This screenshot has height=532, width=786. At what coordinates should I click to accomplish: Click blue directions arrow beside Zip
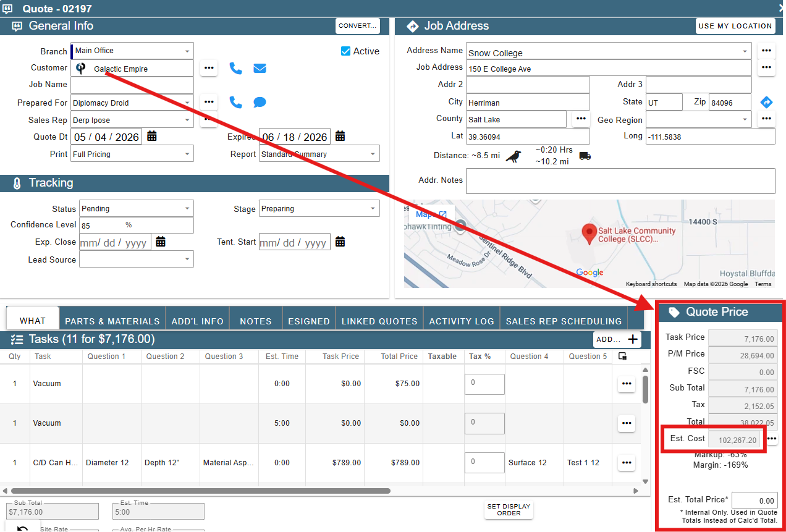coord(766,103)
